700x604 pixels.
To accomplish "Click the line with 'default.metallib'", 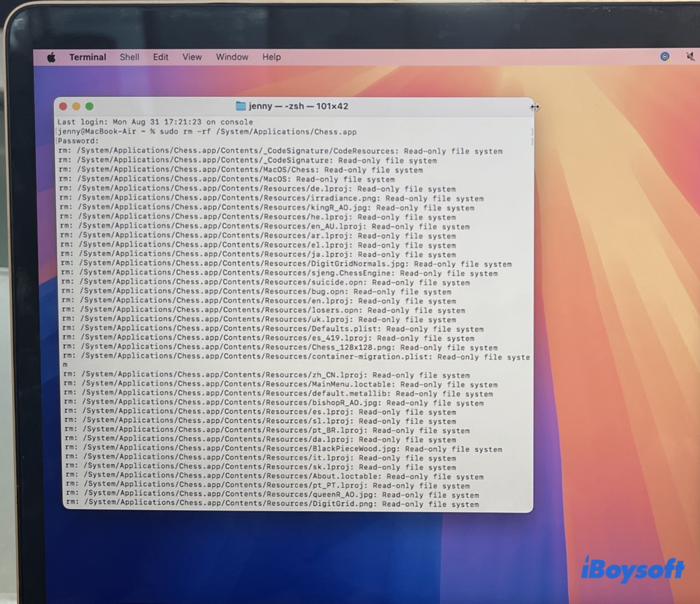I will [278, 394].
